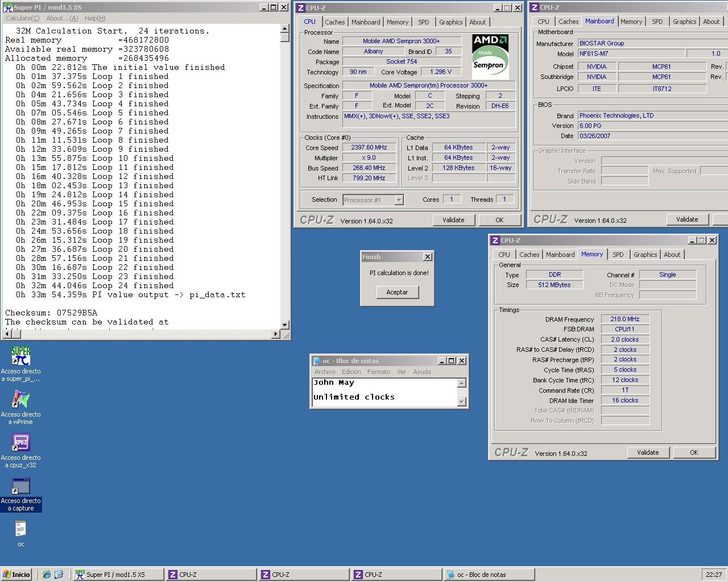
Task: Switch to Graphics tab in CPU window
Action: point(451,22)
